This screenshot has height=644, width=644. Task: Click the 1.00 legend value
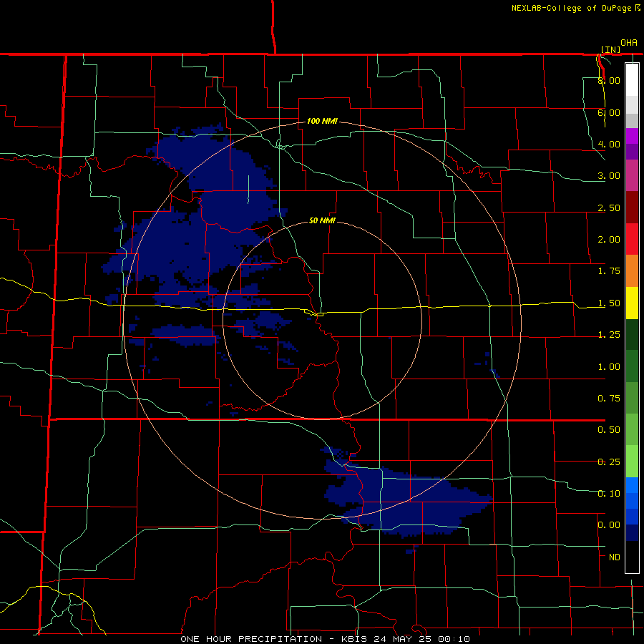609,367
